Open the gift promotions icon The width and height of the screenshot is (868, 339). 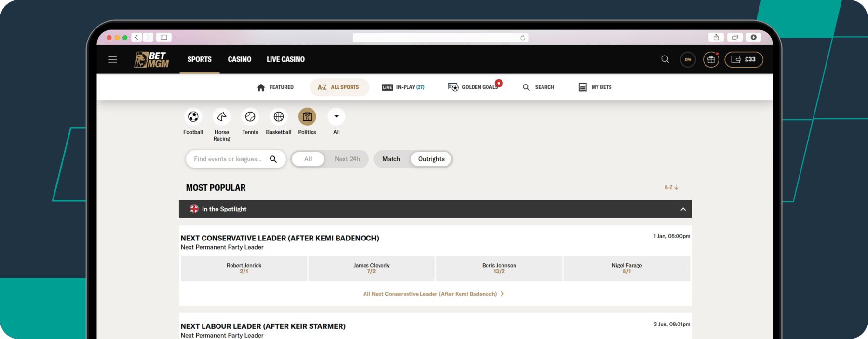[x=711, y=59]
